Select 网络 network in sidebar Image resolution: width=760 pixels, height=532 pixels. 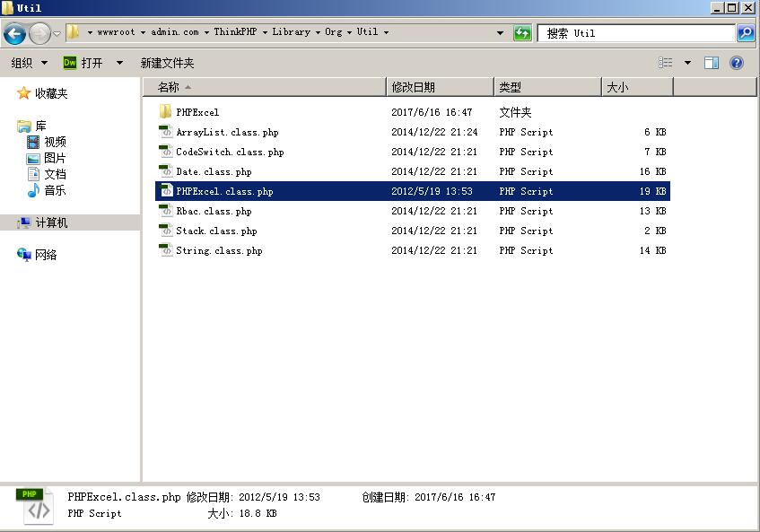click(37, 255)
